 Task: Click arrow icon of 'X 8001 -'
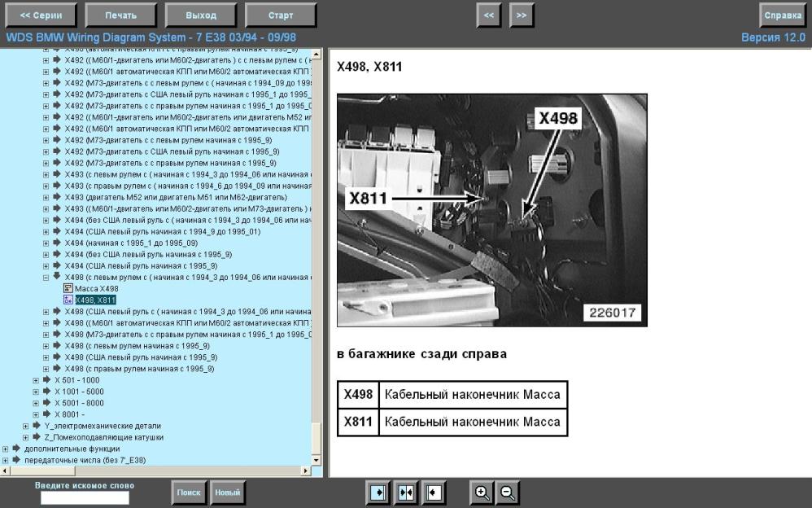pos(46,414)
